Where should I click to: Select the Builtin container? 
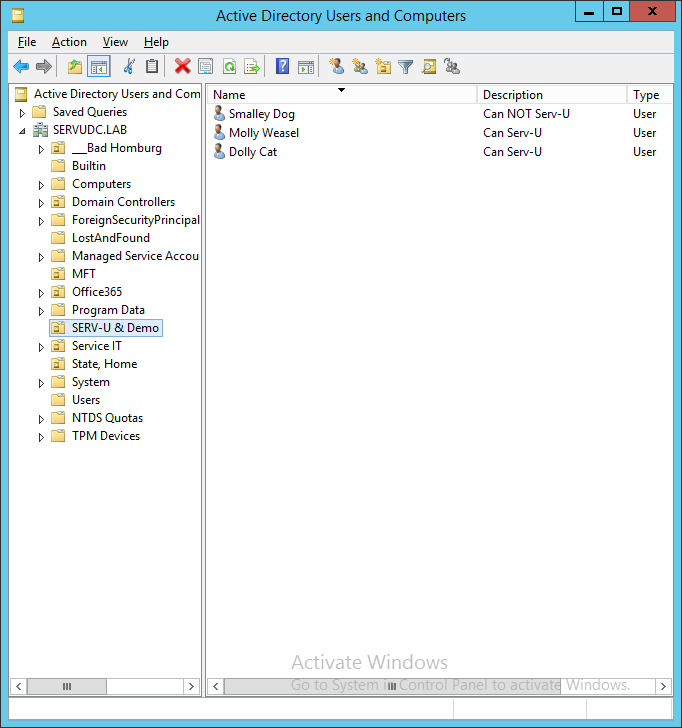click(x=89, y=166)
